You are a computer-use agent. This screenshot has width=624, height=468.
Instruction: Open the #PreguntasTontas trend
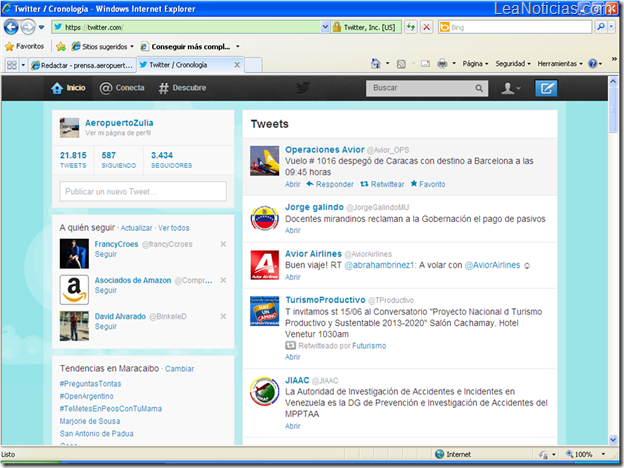(x=90, y=384)
